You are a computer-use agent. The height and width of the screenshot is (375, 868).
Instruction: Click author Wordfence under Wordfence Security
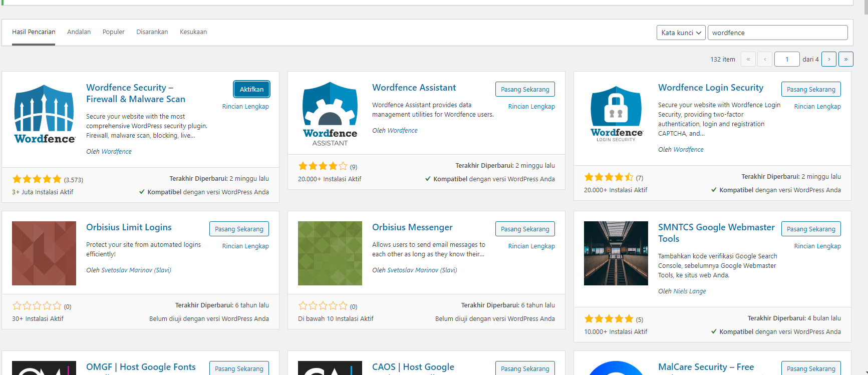(x=116, y=152)
